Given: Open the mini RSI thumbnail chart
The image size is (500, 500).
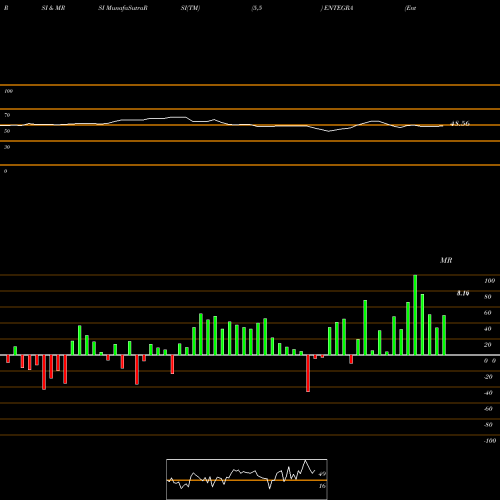Looking at the screenshot, I should point(247,479).
